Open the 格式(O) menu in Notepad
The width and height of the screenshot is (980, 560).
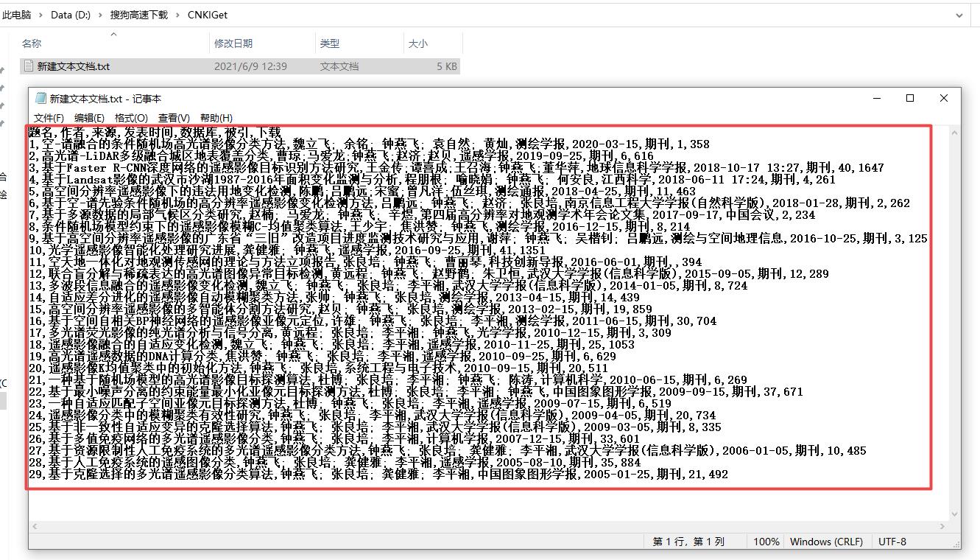tap(131, 118)
